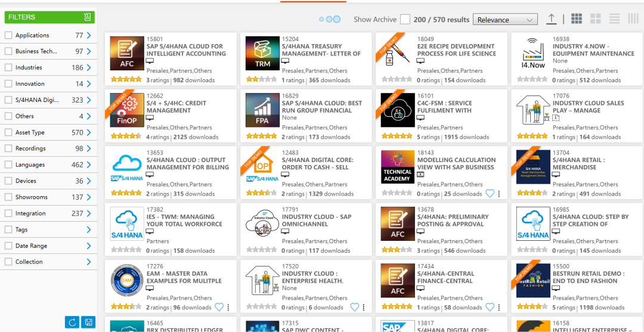Favorite EAM Master Data Examples heart icon

click(219, 307)
